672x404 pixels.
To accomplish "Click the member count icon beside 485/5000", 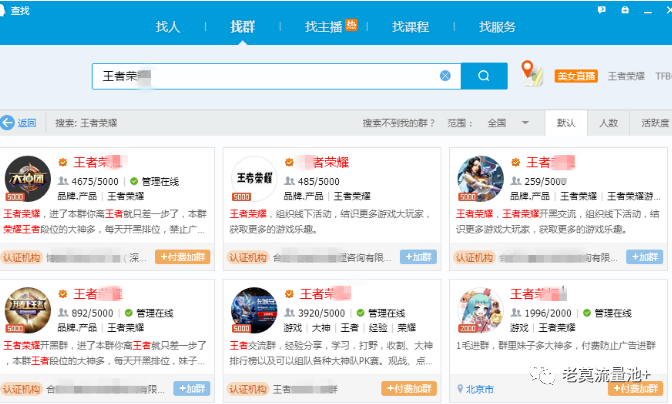I will (290, 181).
